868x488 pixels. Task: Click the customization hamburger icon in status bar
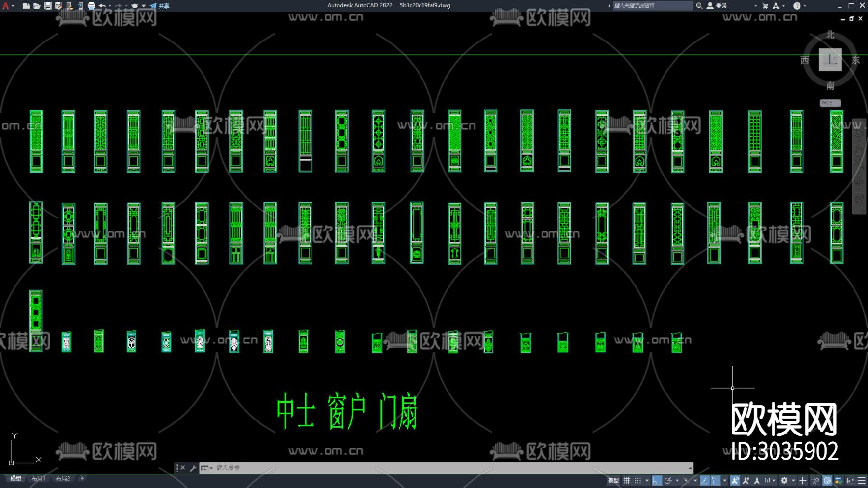862,480
